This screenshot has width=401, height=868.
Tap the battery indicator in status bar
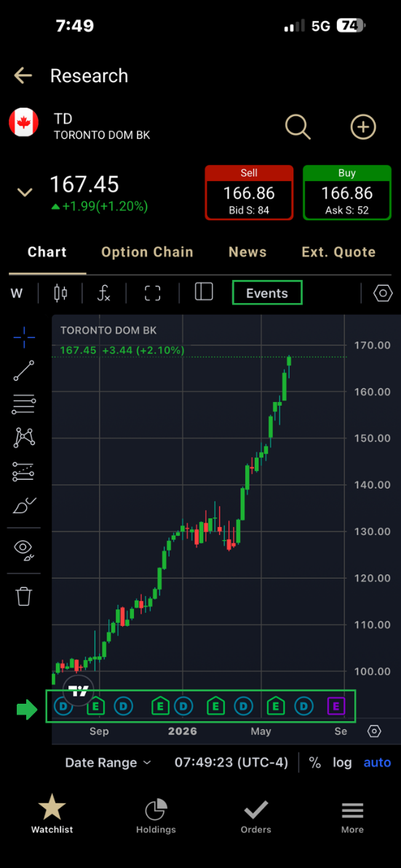(x=352, y=25)
